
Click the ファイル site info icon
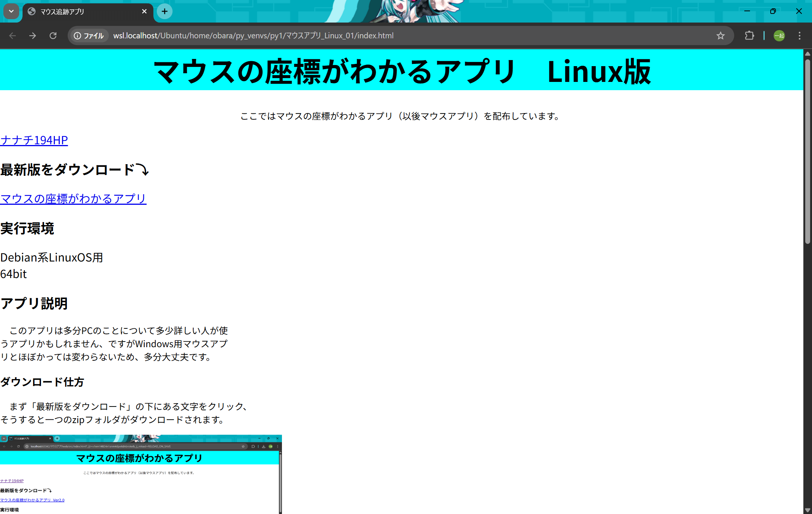coord(89,36)
